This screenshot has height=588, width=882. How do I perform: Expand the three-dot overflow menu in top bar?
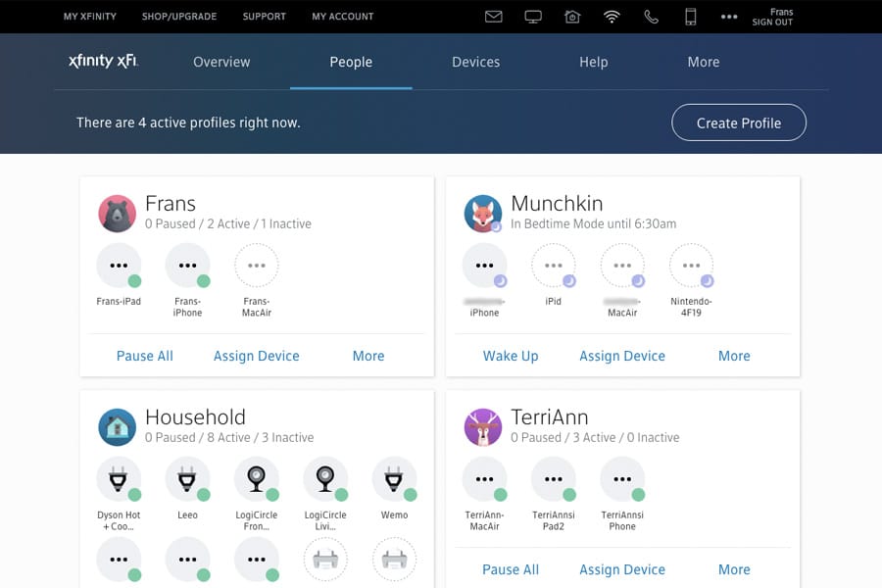click(x=729, y=17)
